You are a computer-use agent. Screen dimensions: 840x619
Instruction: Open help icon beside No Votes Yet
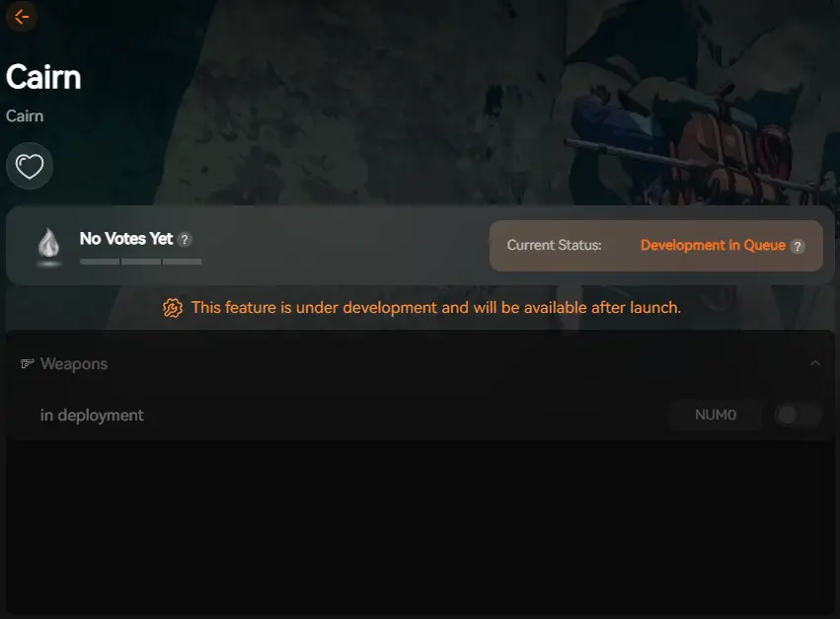coord(185,240)
